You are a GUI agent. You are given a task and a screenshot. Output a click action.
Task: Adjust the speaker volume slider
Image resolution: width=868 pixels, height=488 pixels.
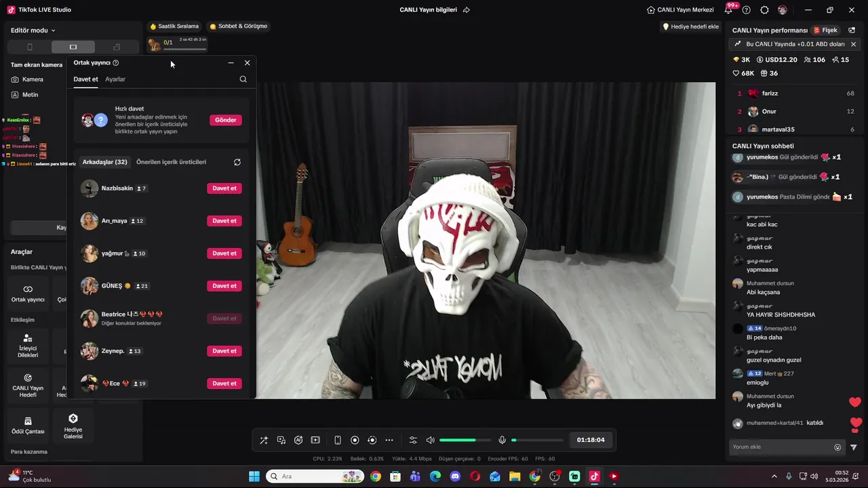point(465,440)
